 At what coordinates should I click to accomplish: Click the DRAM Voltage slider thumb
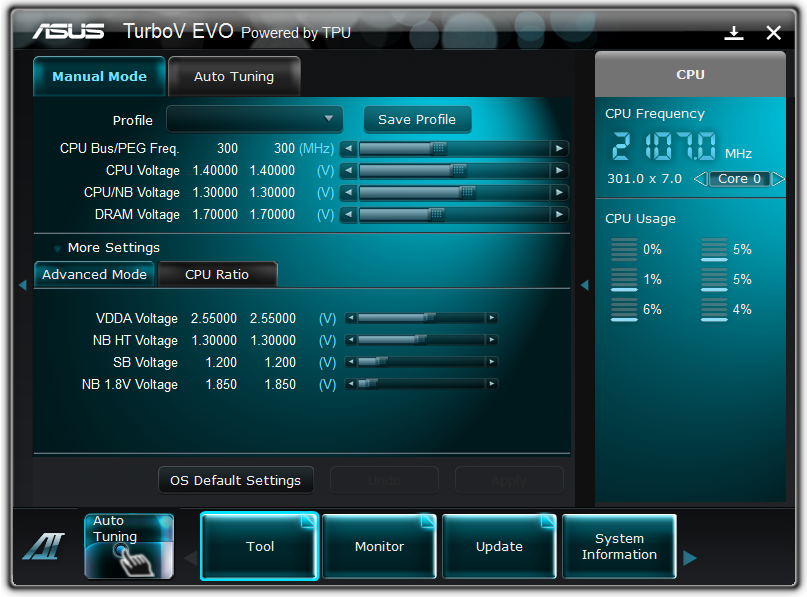436,214
